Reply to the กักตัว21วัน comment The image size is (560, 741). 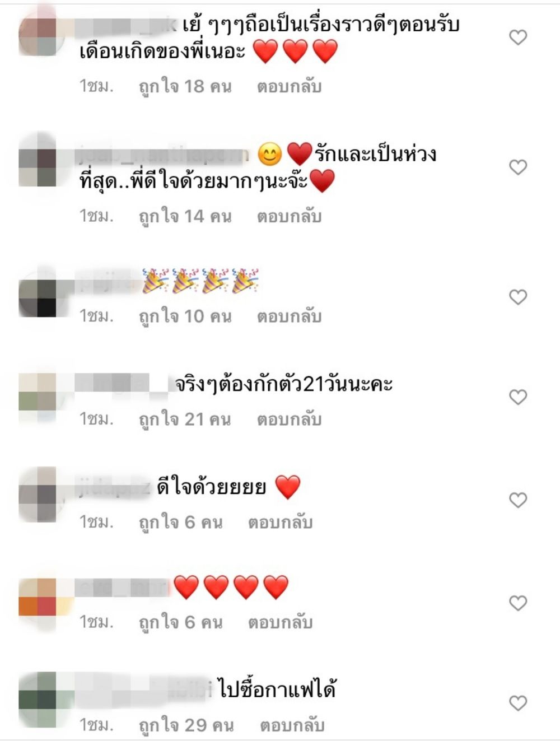pos(290,419)
